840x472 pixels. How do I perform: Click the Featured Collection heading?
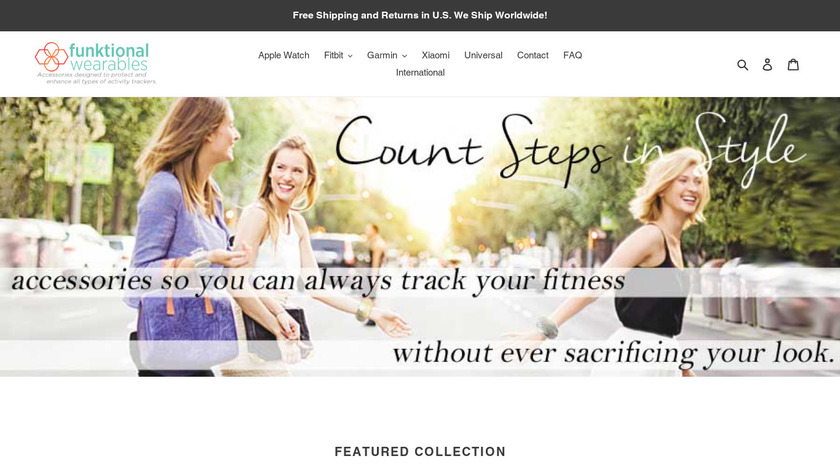[420, 452]
